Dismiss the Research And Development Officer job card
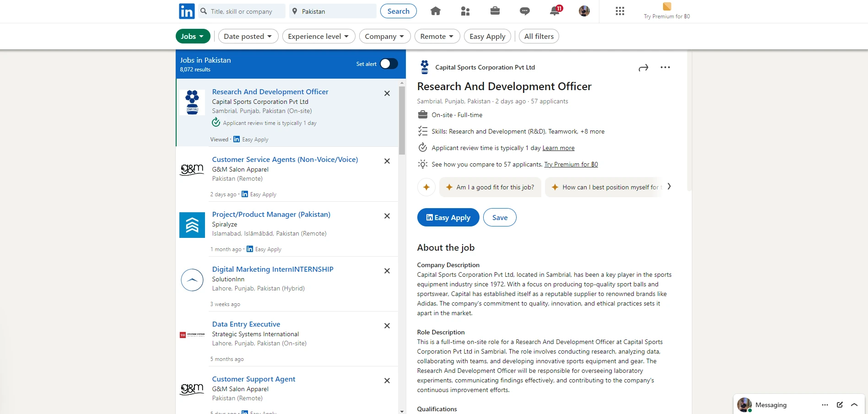The image size is (868, 414). pos(387,93)
